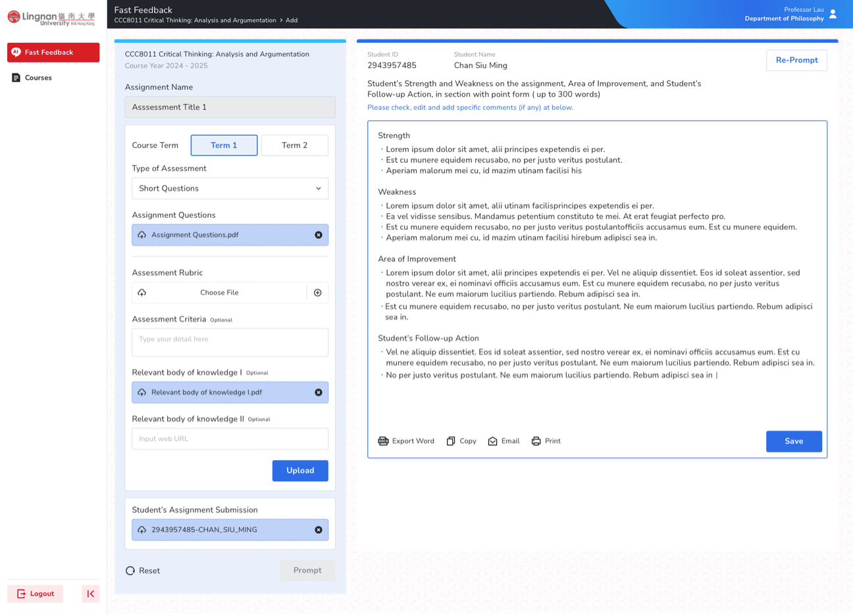The image size is (853, 616).
Task: Click Choose File for Assessment Rubric
Action: point(219,293)
